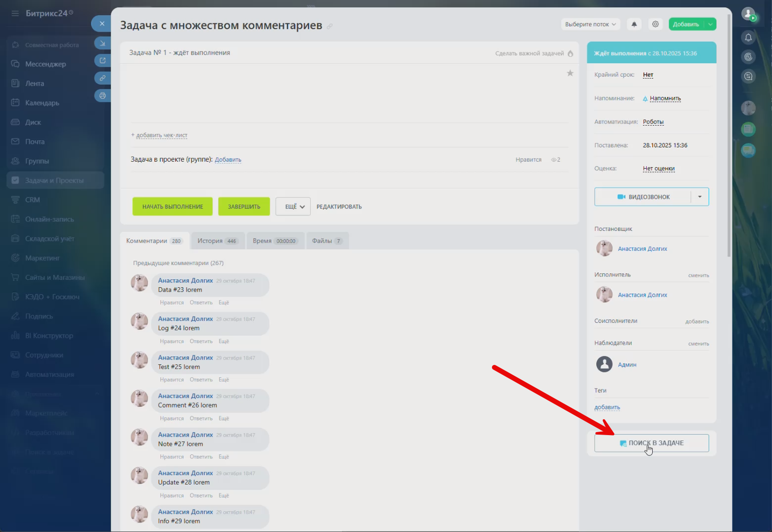The image size is (772, 532).
Task: Open the green news chat icon in right sidebar
Action: (x=748, y=129)
